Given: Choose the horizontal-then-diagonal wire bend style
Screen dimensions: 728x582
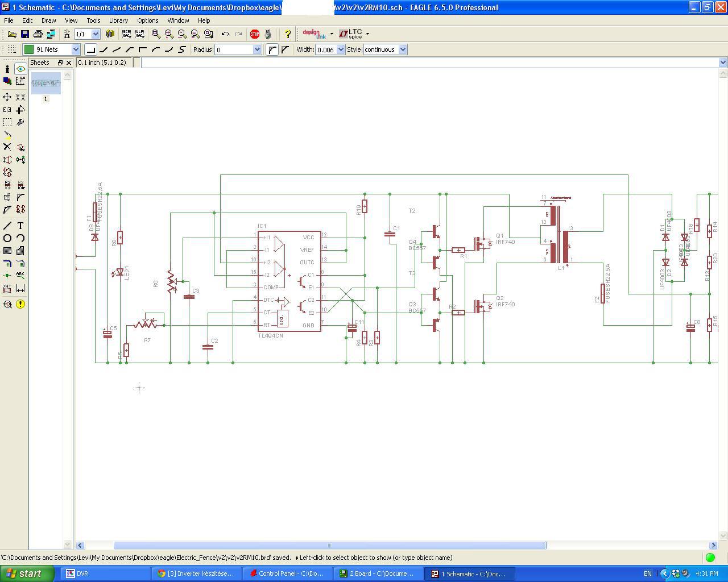Looking at the screenshot, I should (x=104, y=49).
